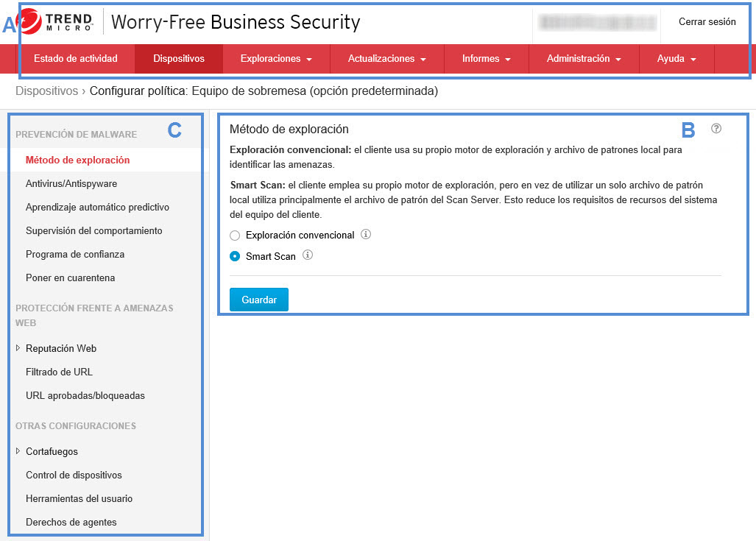Open the Administración dropdown menu
Screen dimensions: 756x541
583,59
